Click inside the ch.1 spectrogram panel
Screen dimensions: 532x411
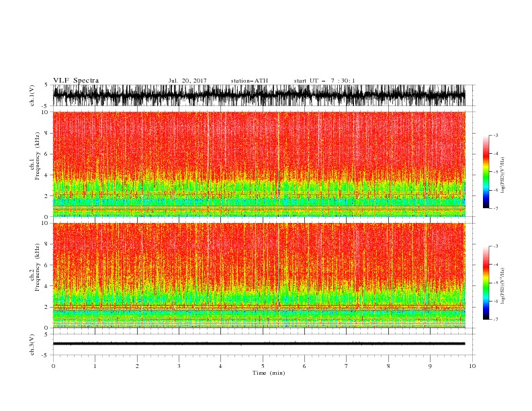tap(259, 164)
